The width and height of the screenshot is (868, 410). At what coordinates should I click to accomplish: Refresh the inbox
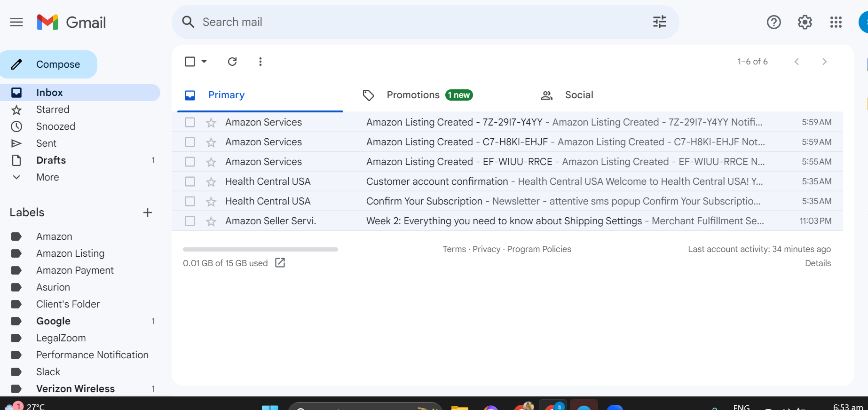232,62
